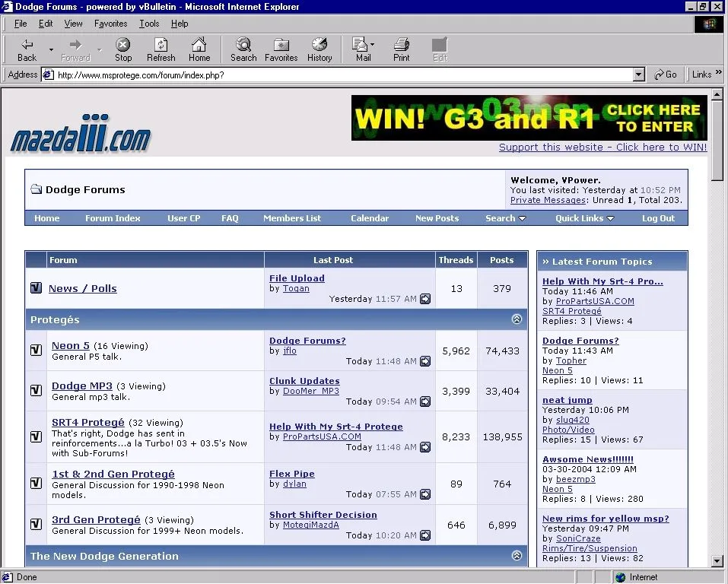Click the Back arrow toolbar icon

[x=27, y=45]
